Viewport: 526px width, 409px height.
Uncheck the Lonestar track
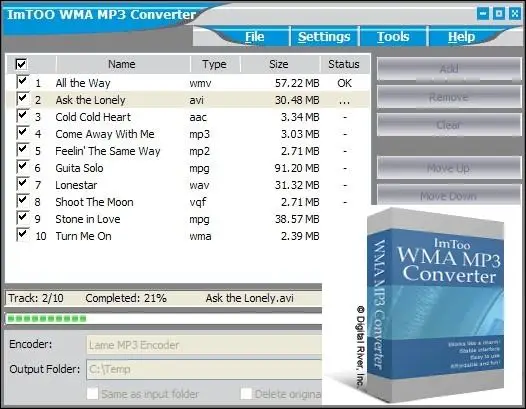[x=22, y=184]
